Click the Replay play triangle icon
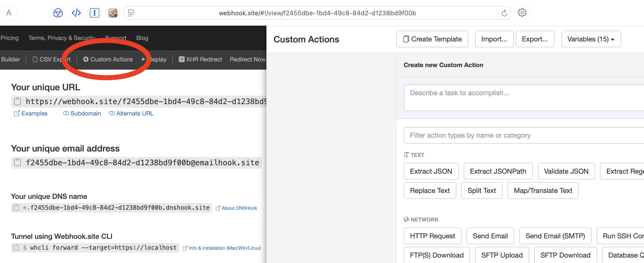The image size is (644, 263). pyautogui.click(x=143, y=59)
